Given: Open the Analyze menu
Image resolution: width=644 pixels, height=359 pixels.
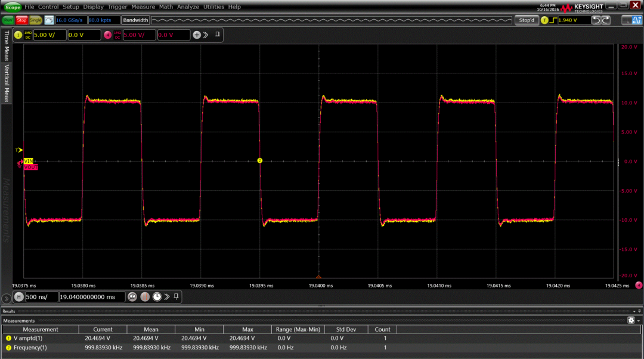Looking at the screenshot, I should tap(188, 7).
